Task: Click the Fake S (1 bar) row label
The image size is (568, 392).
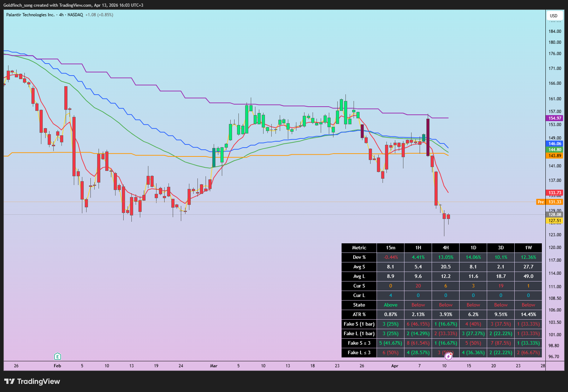Action: click(x=359, y=324)
